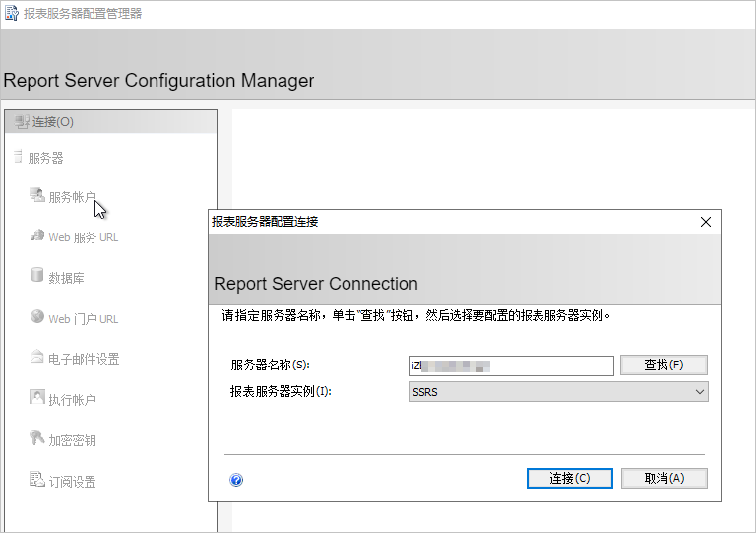Open the 订阅设置 page
The width and height of the screenshot is (756, 533).
click(x=72, y=482)
